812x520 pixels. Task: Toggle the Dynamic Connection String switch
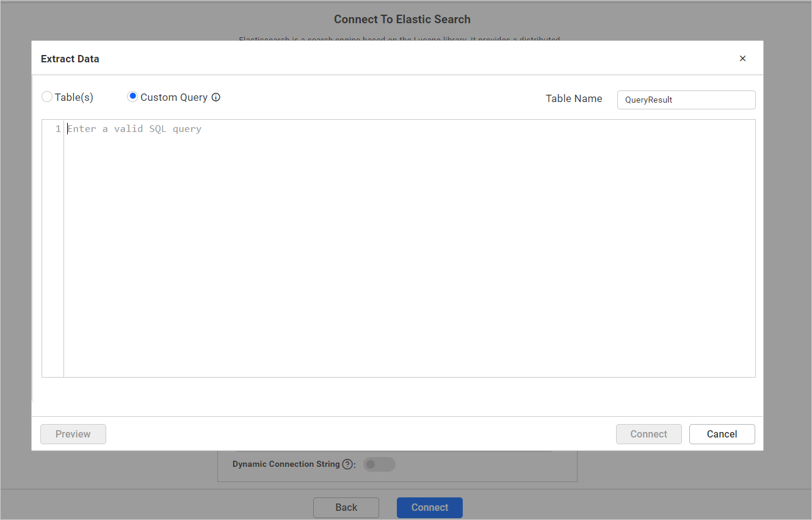tap(379, 464)
